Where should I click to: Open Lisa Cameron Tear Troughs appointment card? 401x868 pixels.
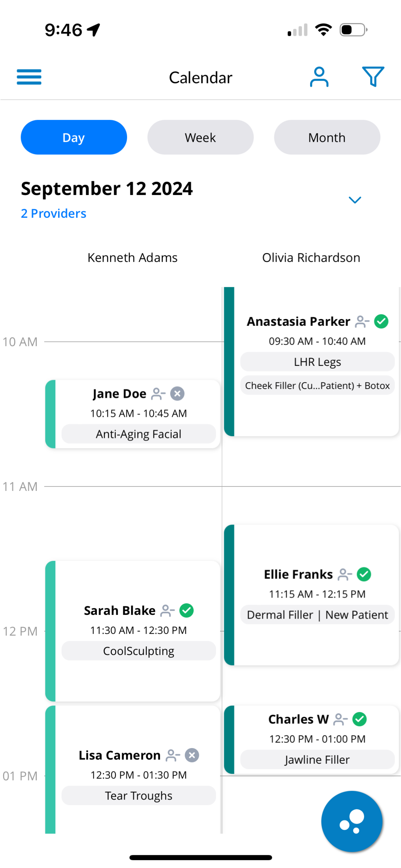coord(133,770)
